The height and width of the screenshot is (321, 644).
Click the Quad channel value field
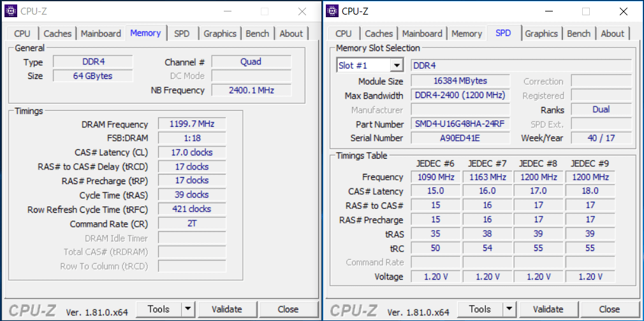point(251,62)
